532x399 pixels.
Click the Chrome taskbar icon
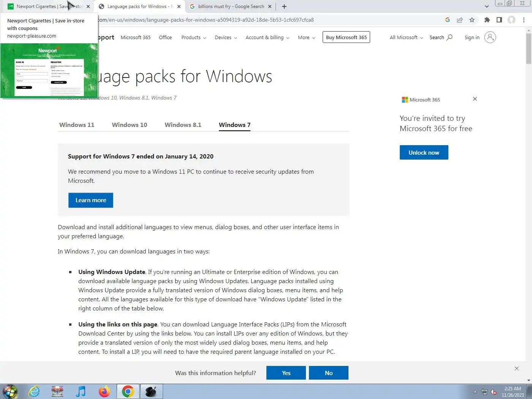[128, 391]
